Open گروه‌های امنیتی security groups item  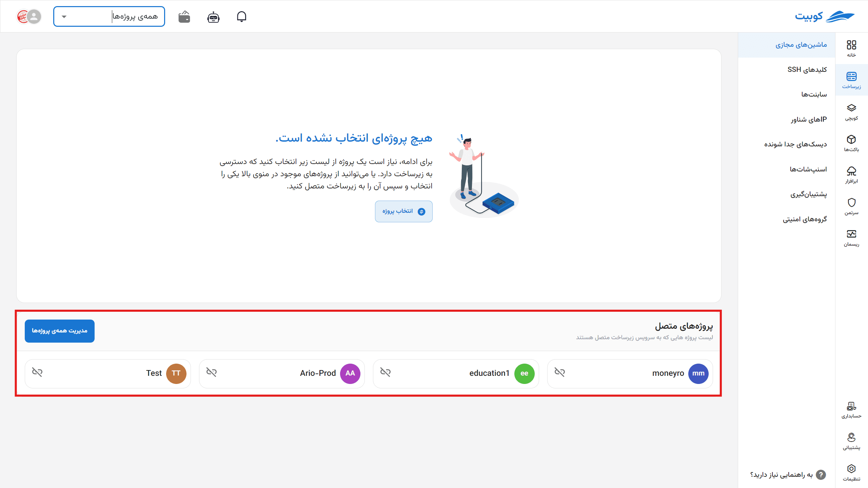click(x=787, y=219)
